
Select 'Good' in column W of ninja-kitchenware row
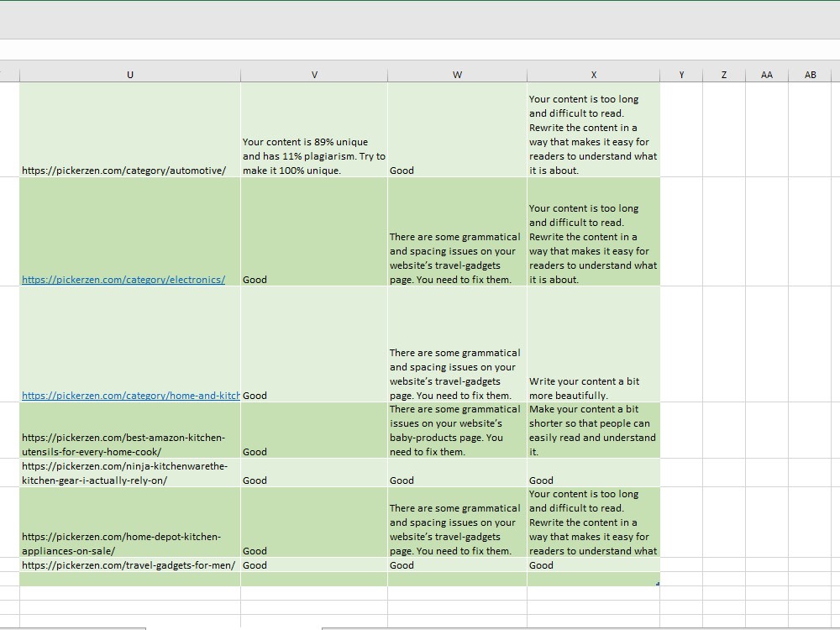[x=457, y=472]
